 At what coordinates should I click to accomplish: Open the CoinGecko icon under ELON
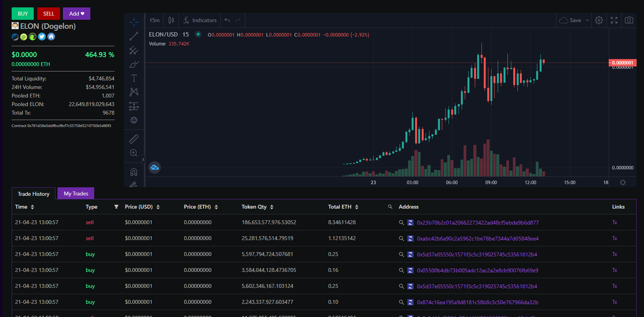click(24, 37)
